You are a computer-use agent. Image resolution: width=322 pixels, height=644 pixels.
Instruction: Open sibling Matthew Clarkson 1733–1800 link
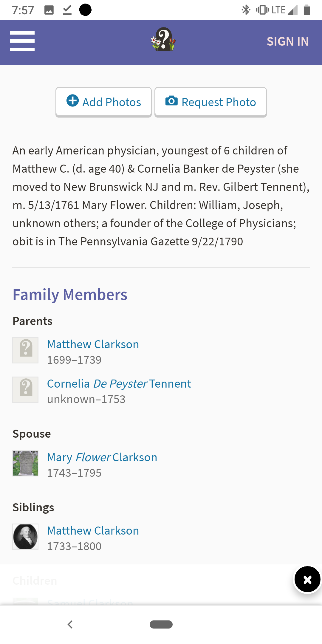pyautogui.click(x=93, y=531)
